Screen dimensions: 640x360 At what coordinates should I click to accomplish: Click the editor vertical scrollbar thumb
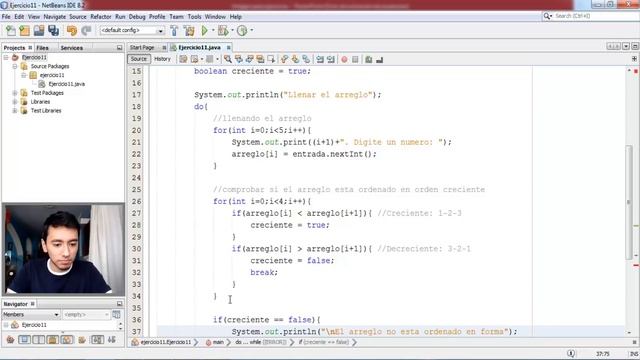[629, 202]
